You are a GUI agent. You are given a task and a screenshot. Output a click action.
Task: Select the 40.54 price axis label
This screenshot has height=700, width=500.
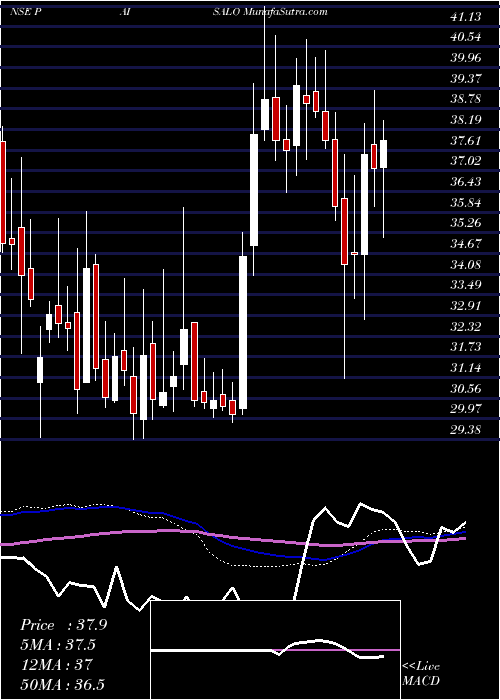466,37
